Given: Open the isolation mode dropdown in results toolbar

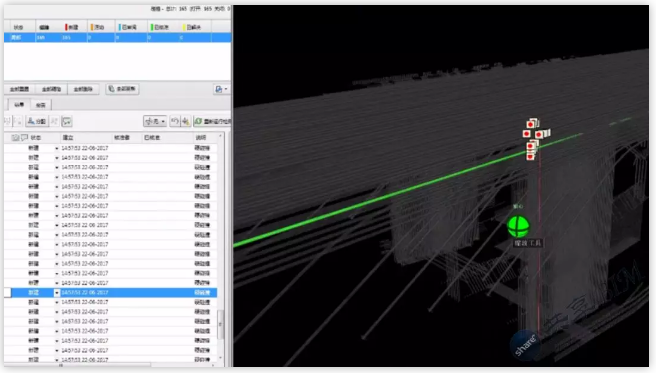Looking at the screenshot, I should (155, 121).
